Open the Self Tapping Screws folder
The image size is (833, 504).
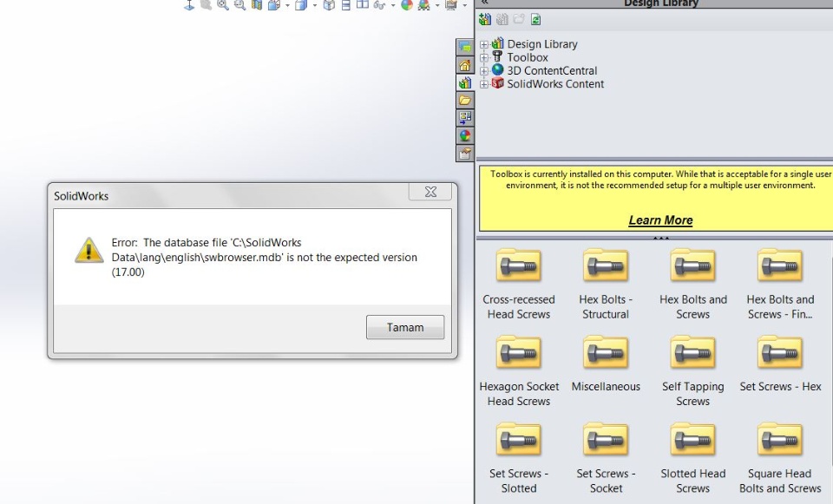[x=692, y=370]
